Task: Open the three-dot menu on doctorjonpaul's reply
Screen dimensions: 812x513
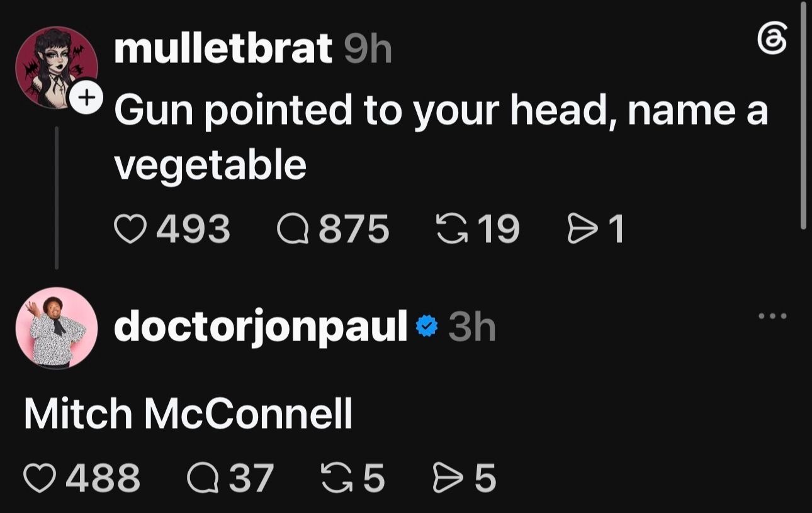Action: pyautogui.click(x=772, y=316)
